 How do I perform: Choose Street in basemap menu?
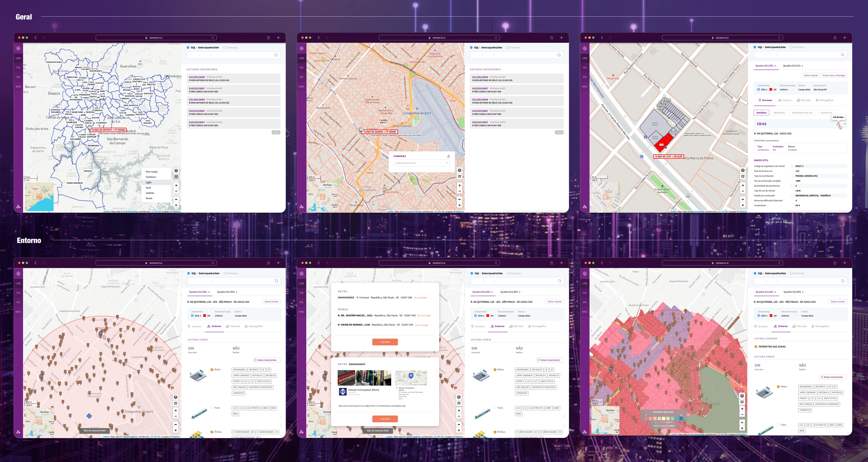(x=149, y=198)
